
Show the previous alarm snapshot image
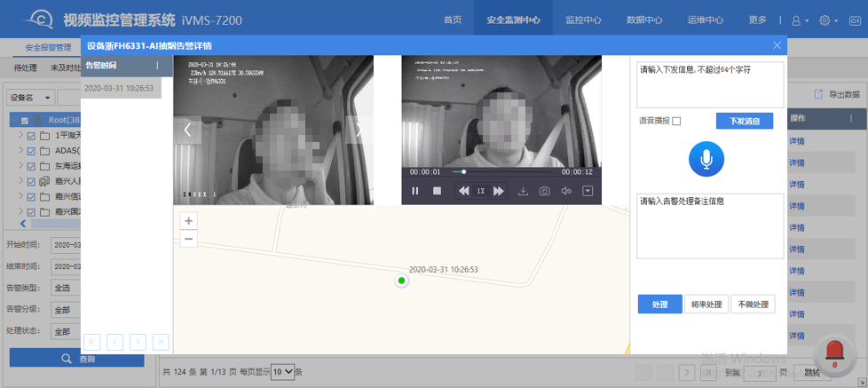pos(187,130)
